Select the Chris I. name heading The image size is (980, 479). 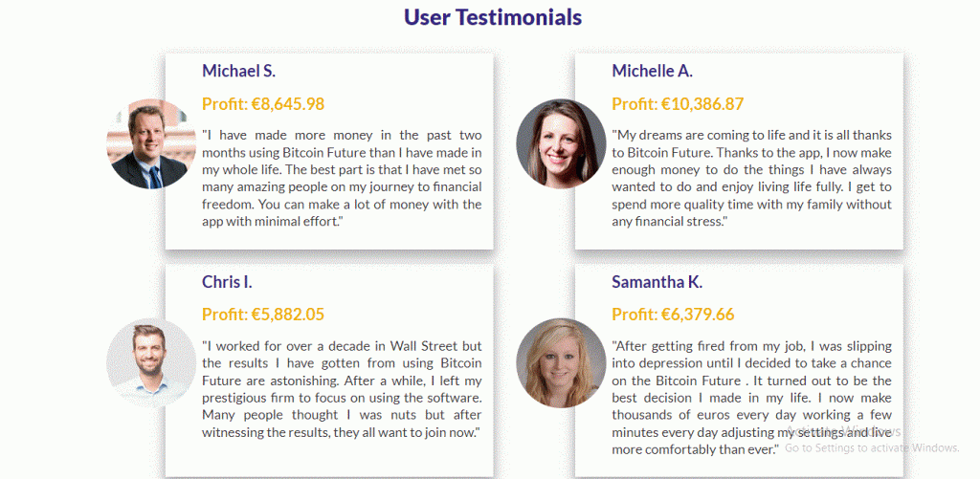(x=227, y=282)
